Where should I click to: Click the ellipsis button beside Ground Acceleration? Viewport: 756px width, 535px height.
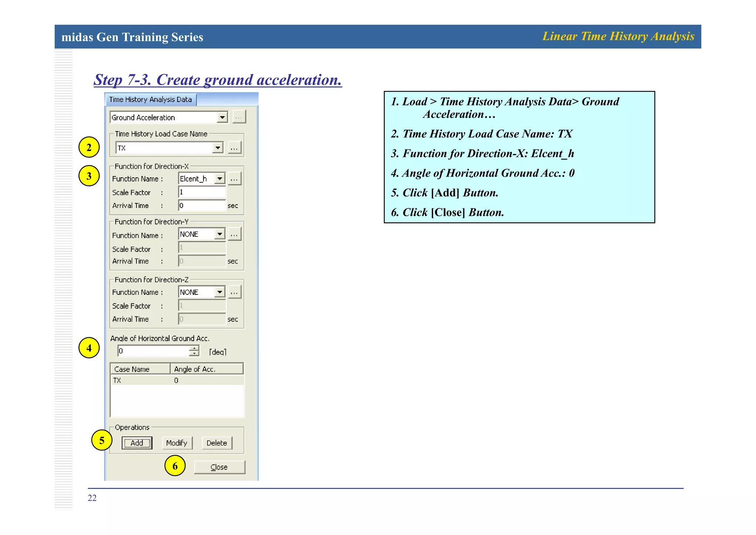point(239,117)
